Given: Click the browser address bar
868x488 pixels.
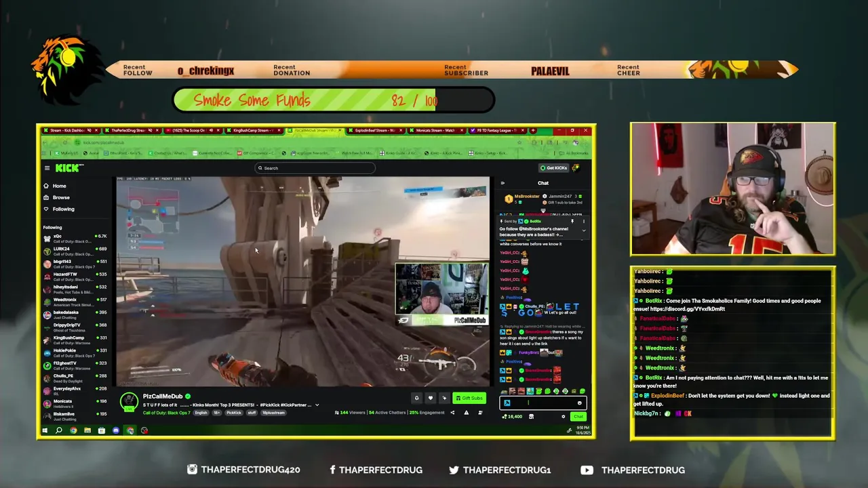Looking at the screenshot, I should pos(298,142).
